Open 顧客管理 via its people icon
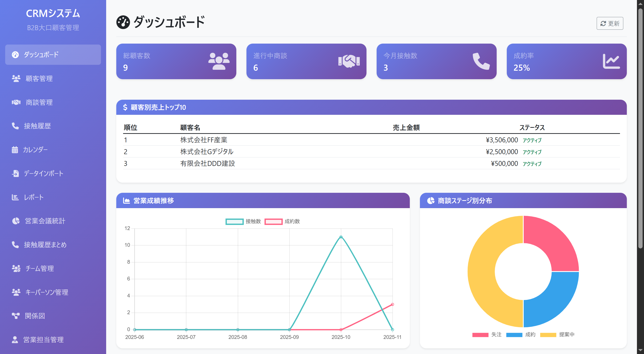 coord(16,79)
